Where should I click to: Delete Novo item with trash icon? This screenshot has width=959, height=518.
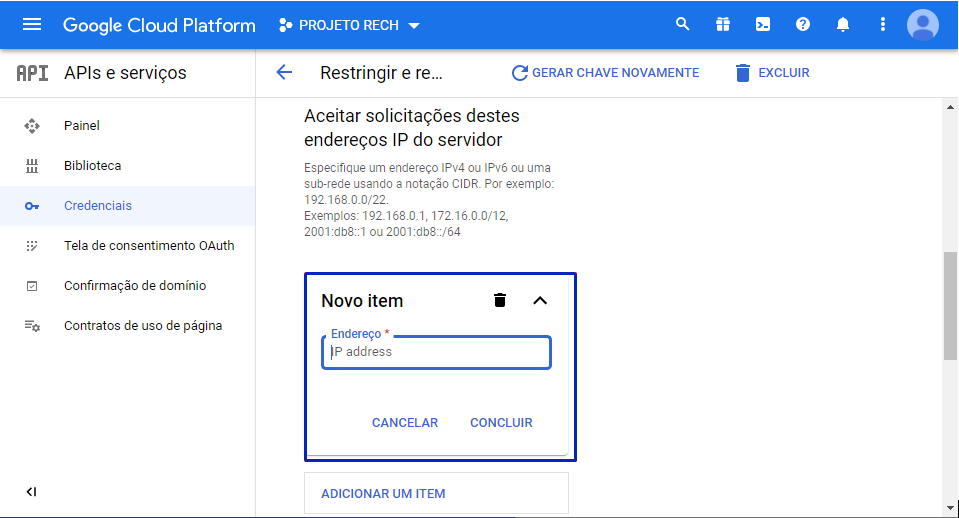click(x=500, y=300)
